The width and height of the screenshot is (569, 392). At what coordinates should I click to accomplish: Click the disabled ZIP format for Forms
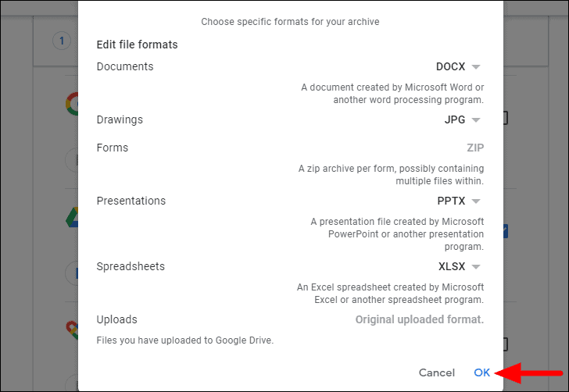tap(475, 148)
